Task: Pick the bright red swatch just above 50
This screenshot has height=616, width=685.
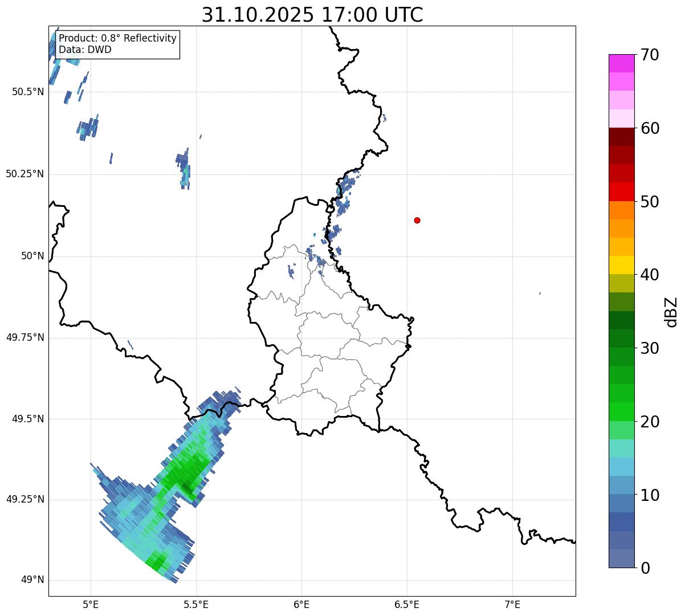Action: [x=621, y=191]
